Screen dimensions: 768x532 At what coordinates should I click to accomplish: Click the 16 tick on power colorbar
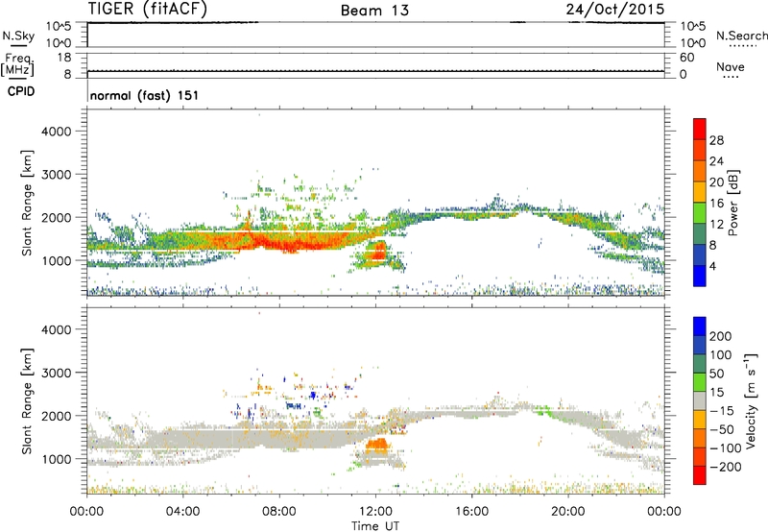716,204
